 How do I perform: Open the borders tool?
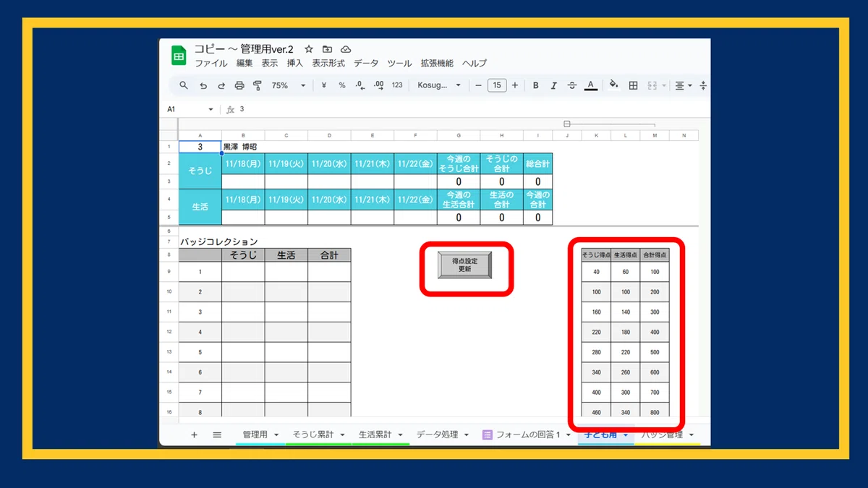tap(633, 85)
